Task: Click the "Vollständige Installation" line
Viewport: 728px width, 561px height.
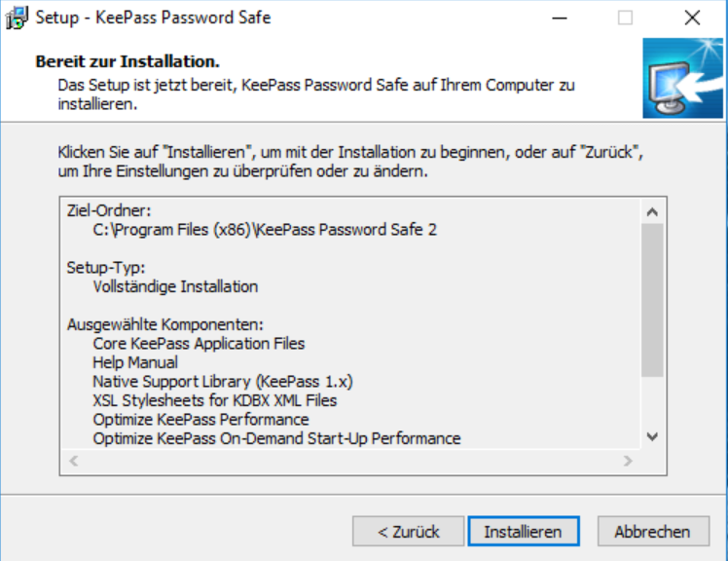Action: [175, 286]
